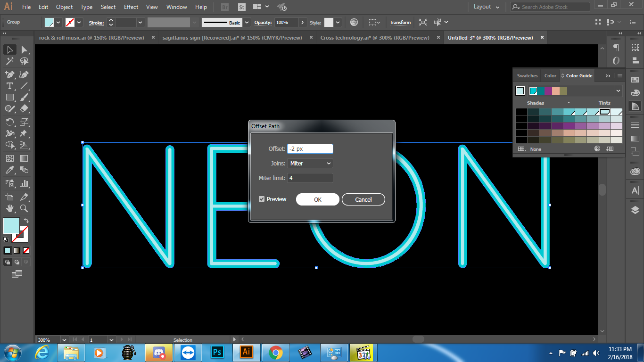Select the Magic Wand tool
Screen dimensions: 644x362
(x=9, y=61)
